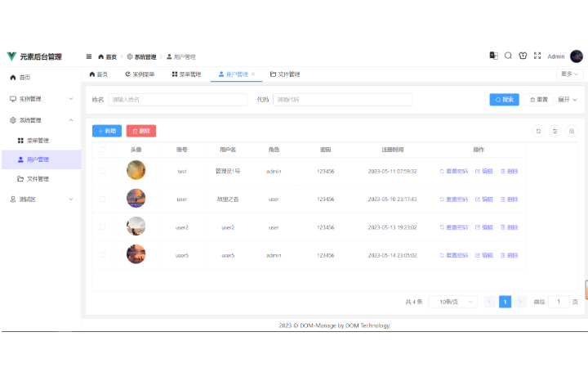Click reset password for the user row

(454, 200)
